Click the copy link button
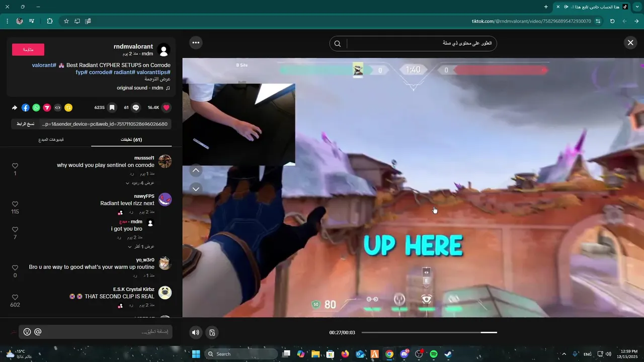The height and width of the screenshot is (362, 644). pyautogui.click(x=26, y=124)
